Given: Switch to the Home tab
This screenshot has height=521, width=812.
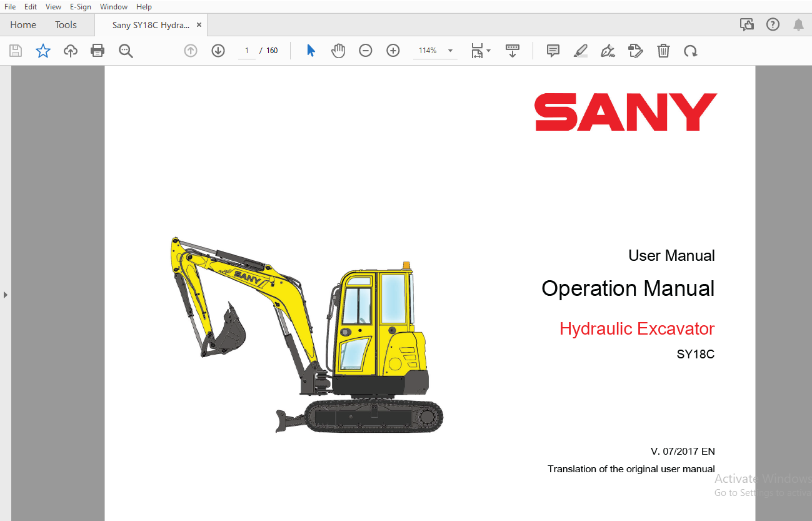Looking at the screenshot, I should (23, 25).
